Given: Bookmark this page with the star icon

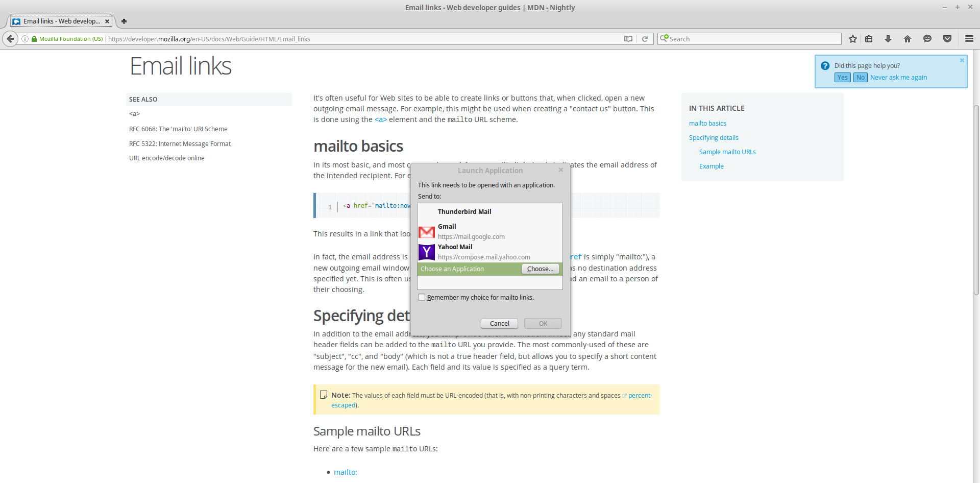Looking at the screenshot, I should point(853,39).
